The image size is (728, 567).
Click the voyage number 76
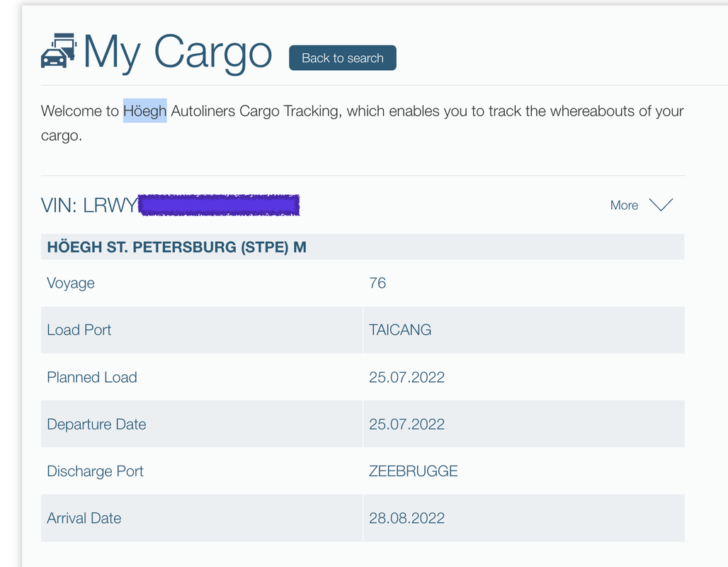(x=377, y=283)
